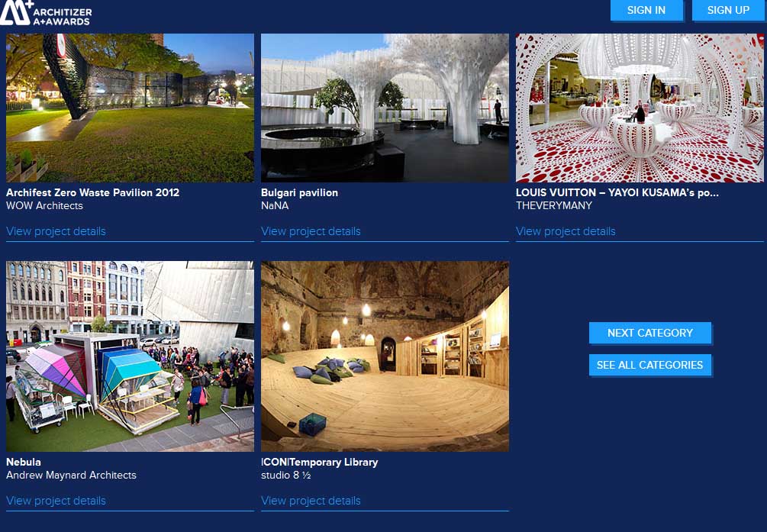Open the ICON Temporary Library image

coord(385,356)
